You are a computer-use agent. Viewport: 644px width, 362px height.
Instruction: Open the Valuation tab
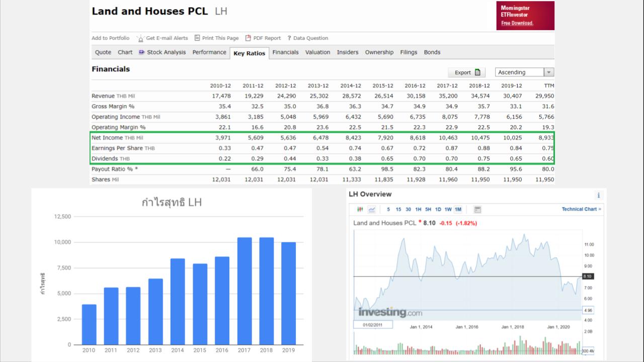pos(317,52)
